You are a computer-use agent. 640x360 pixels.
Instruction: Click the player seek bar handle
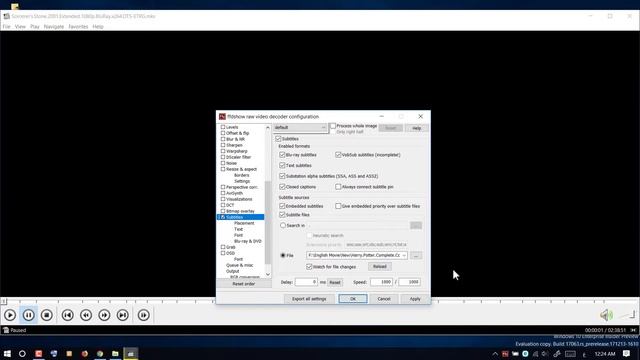coord(4,301)
